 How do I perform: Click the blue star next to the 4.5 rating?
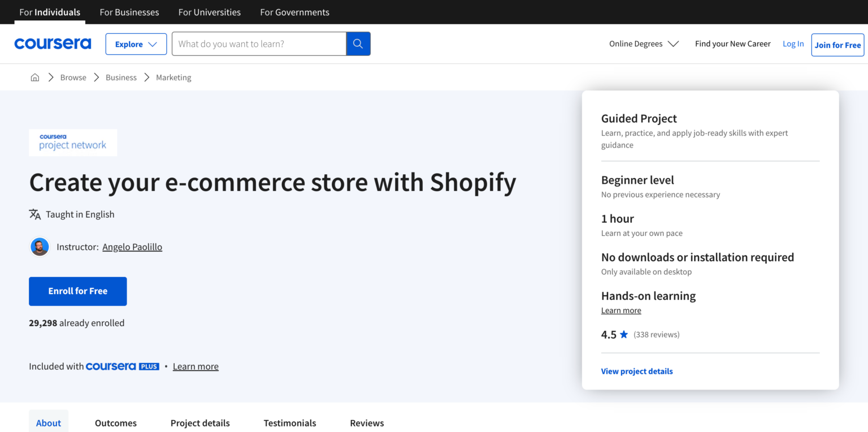click(x=624, y=334)
